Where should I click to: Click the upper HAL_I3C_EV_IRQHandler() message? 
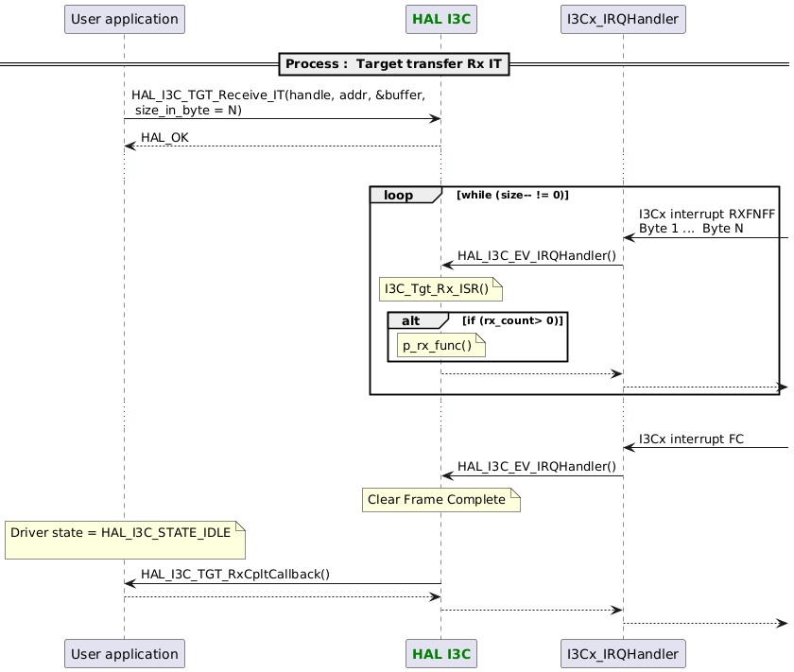click(537, 255)
